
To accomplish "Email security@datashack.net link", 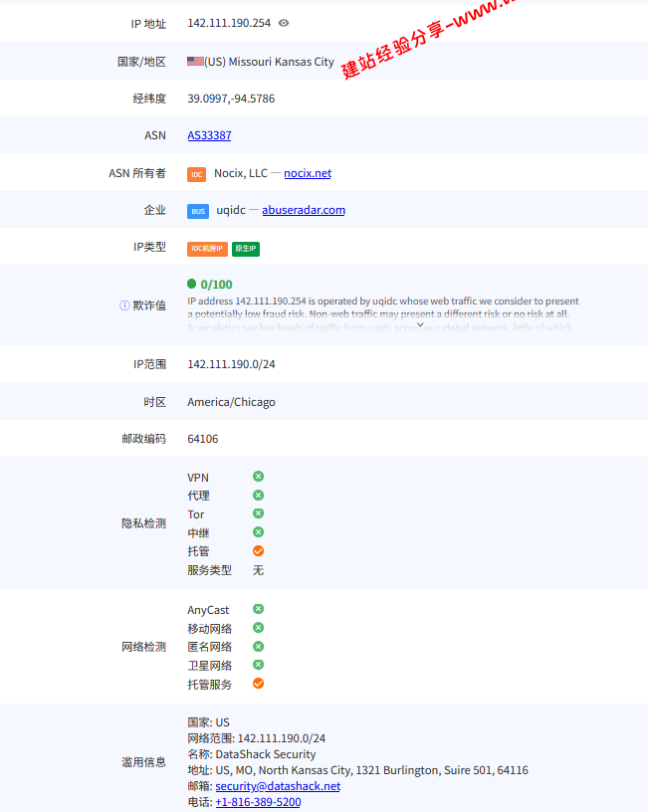I will [278, 786].
